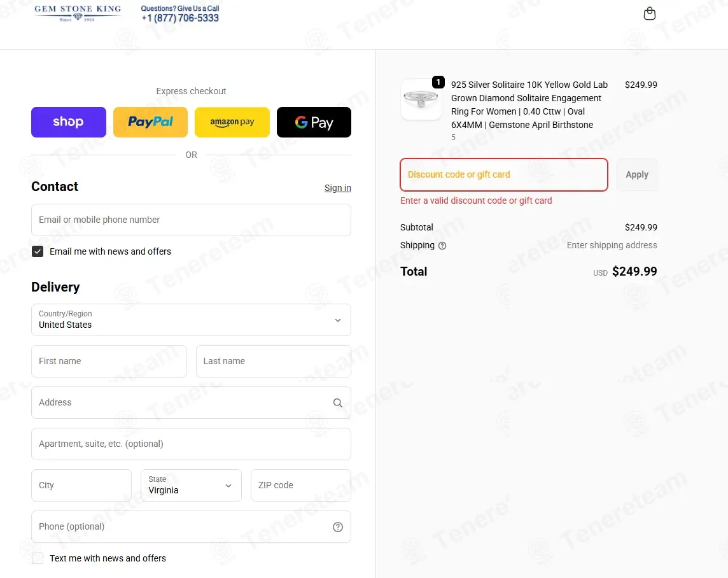Viewport: 728px width, 578px height.
Task: Click the phone field help question icon
Action: [337, 527]
